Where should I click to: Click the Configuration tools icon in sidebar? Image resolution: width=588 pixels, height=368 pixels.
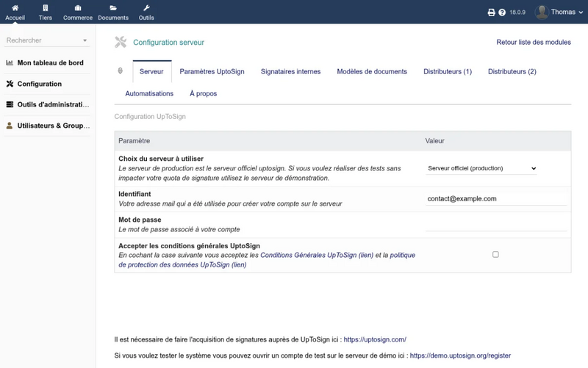(10, 84)
